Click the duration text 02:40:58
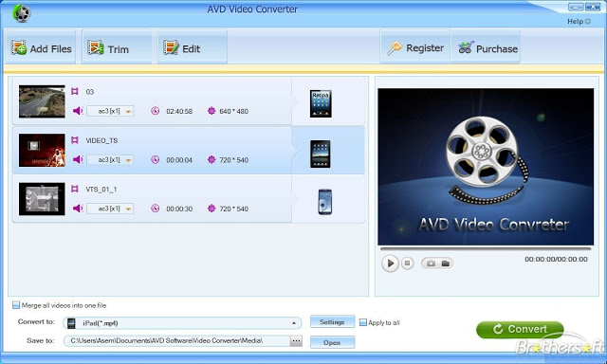This screenshot has height=364, width=607. [x=179, y=112]
